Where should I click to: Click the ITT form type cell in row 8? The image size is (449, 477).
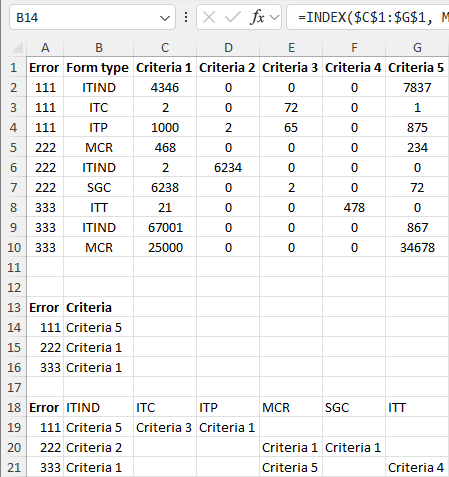coord(99,208)
